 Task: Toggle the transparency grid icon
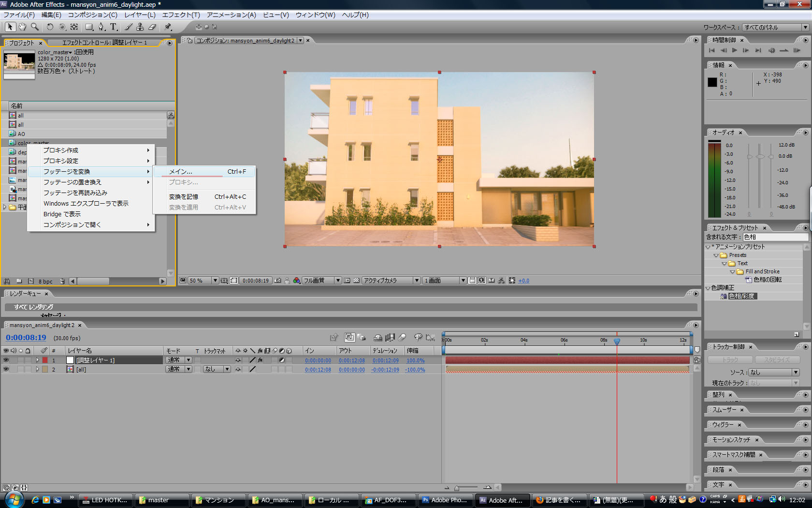click(x=356, y=281)
